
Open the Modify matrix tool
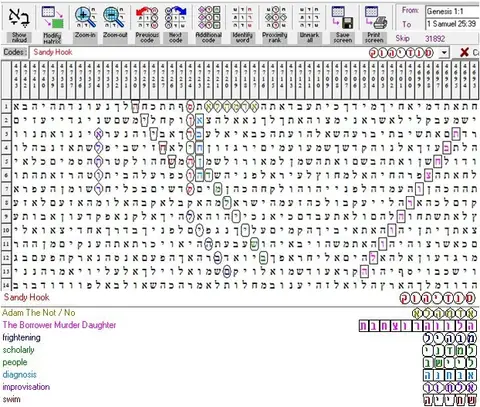click(x=52, y=17)
